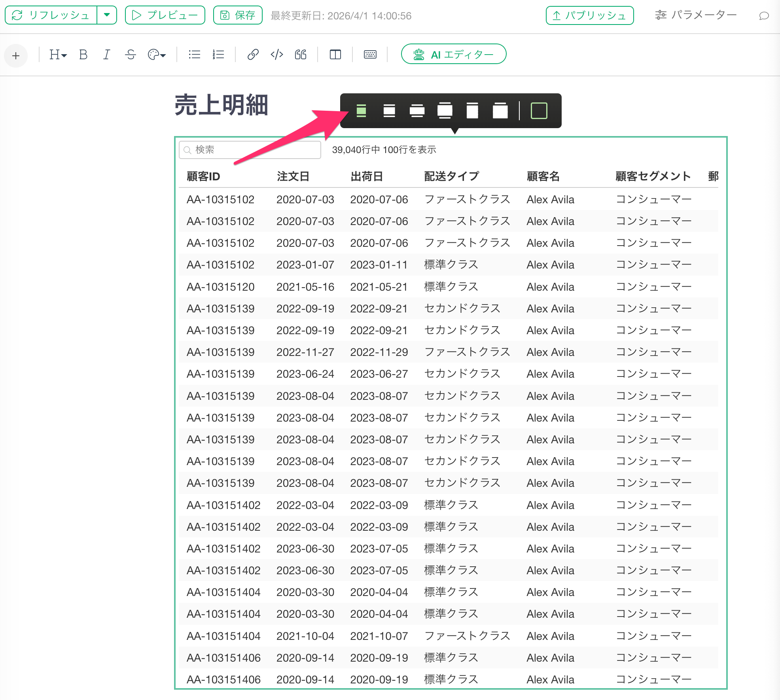Insert a bulleted list
Image resolution: width=780 pixels, height=700 pixels.
pyautogui.click(x=194, y=55)
